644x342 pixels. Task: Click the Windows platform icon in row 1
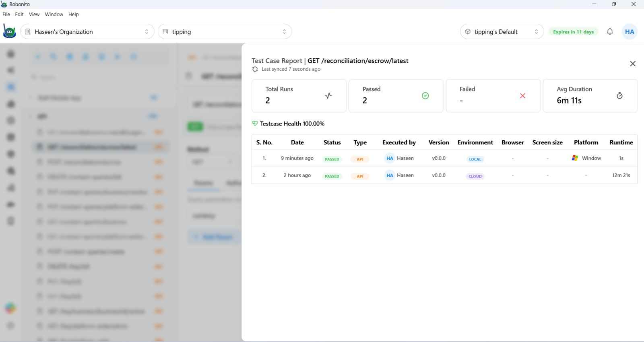tap(575, 158)
